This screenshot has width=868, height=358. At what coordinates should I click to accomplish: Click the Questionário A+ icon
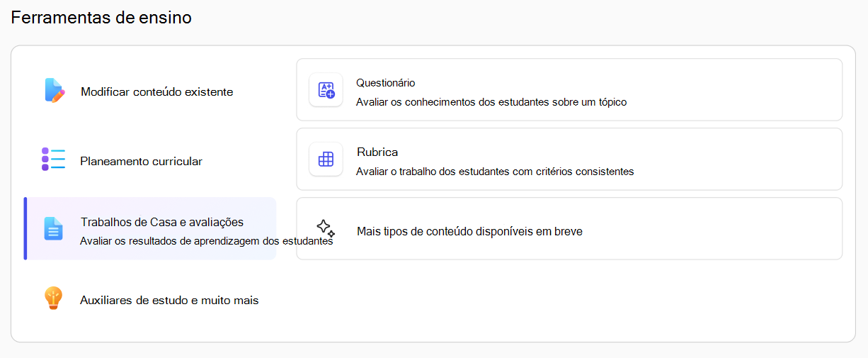pyautogui.click(x=326, y=90)
